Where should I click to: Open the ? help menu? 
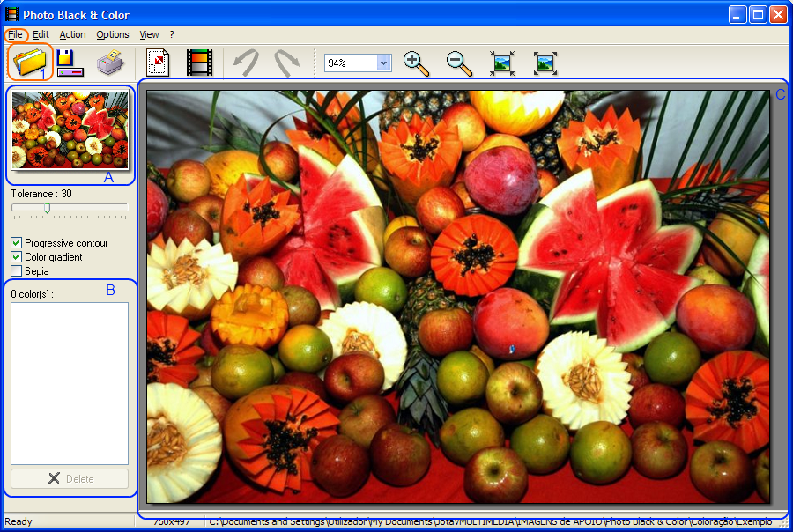[x=172, y=35]
